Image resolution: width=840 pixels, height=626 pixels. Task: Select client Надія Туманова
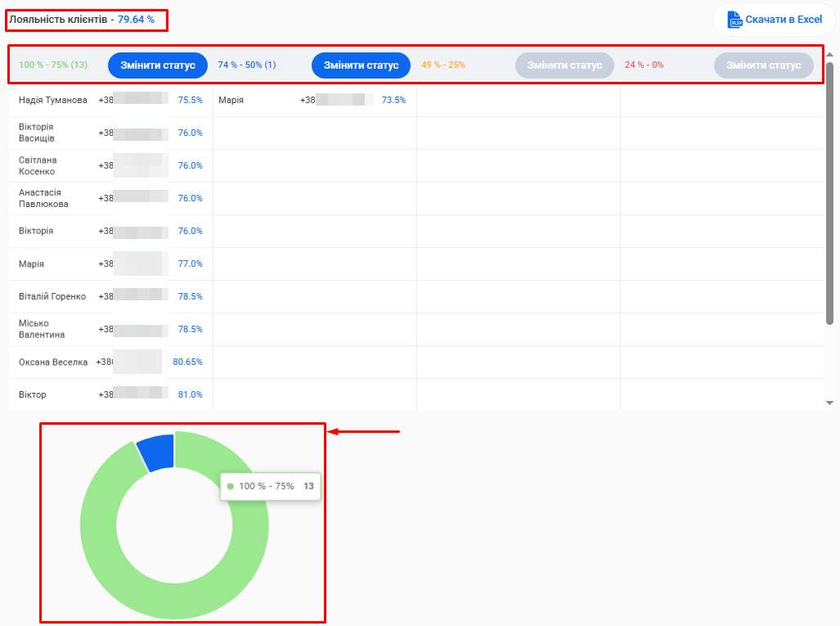(52, 100)
